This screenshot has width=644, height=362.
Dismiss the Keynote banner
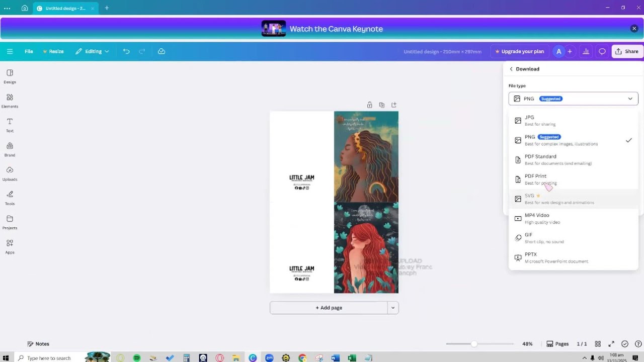[x=634, y=29]
